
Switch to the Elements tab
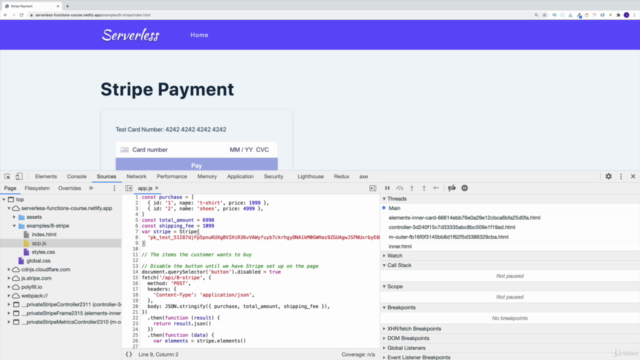point(46,176)
